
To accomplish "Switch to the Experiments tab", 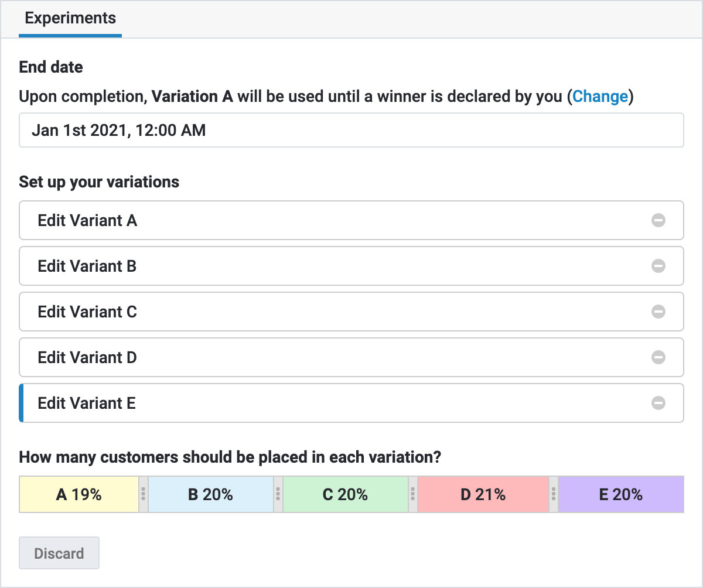I will (x=70, y=18).
